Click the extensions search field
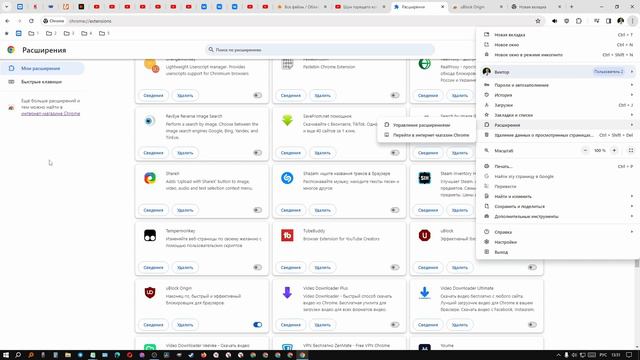This screenshot has height=360, width=640. click(x=320, y=50)
